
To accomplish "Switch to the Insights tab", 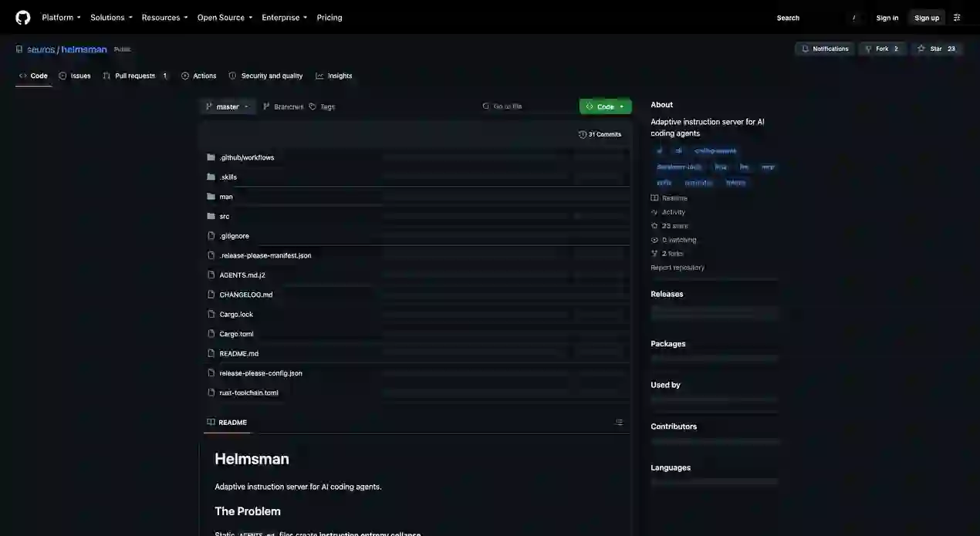I will [x=334, y=76].
